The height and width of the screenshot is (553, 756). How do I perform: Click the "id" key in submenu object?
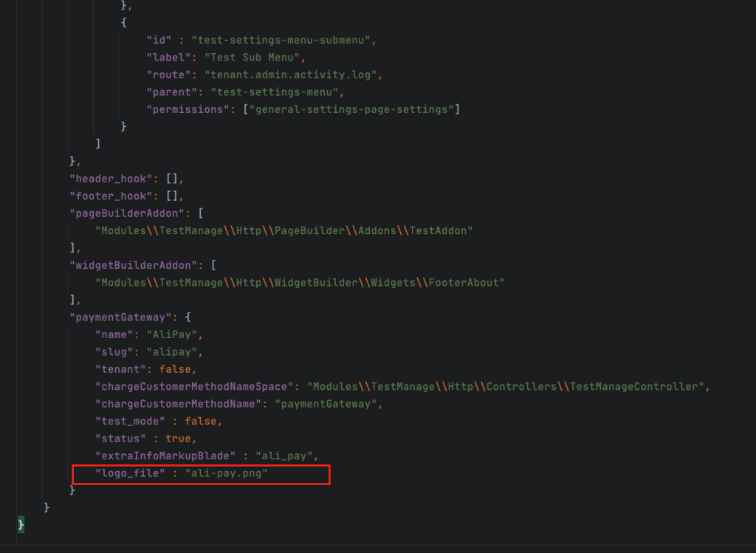pyautogui.click(x=159, y=40)
